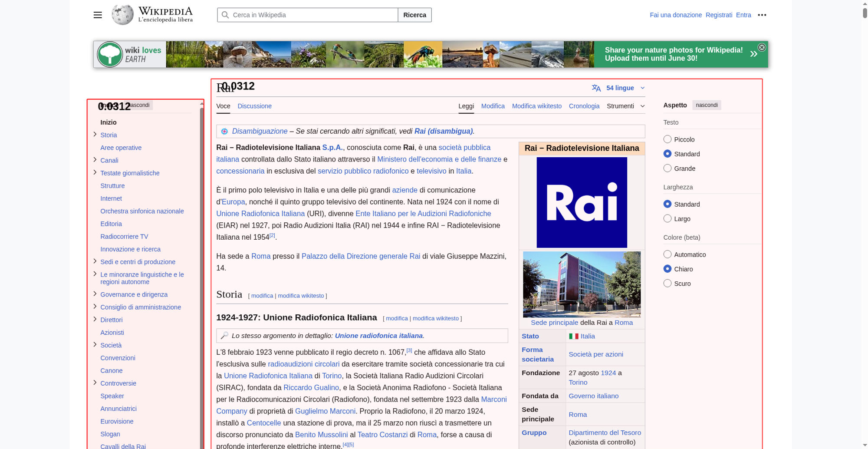
Task: Select Grande text size
Action: click(x=667, y=168)
